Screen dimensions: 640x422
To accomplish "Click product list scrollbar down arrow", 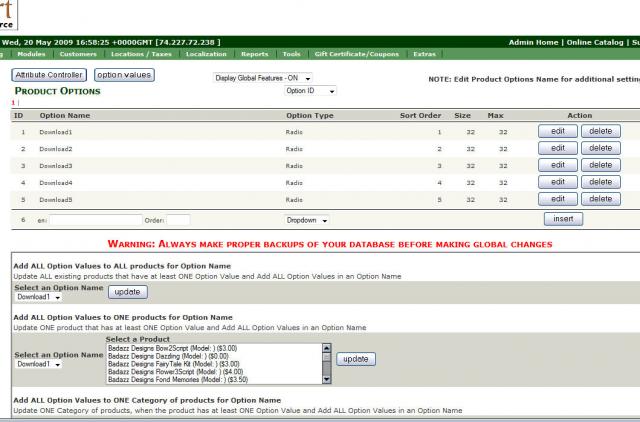I will [x=327, y=380].
